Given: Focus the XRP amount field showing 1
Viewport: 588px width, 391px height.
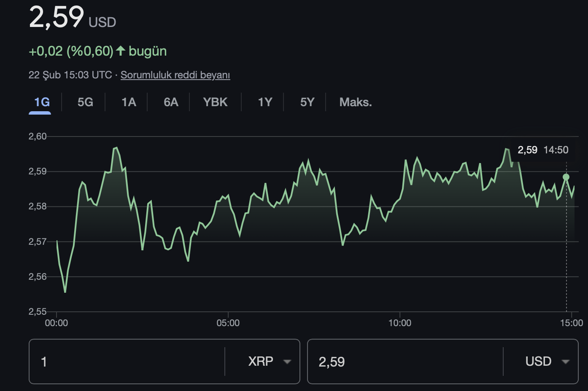Looking at the screenshot, I should 127,362.
